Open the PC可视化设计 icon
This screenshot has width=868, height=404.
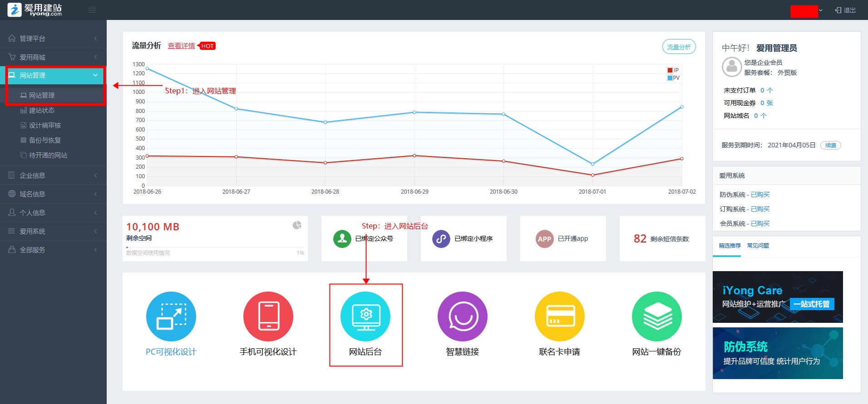171,316
